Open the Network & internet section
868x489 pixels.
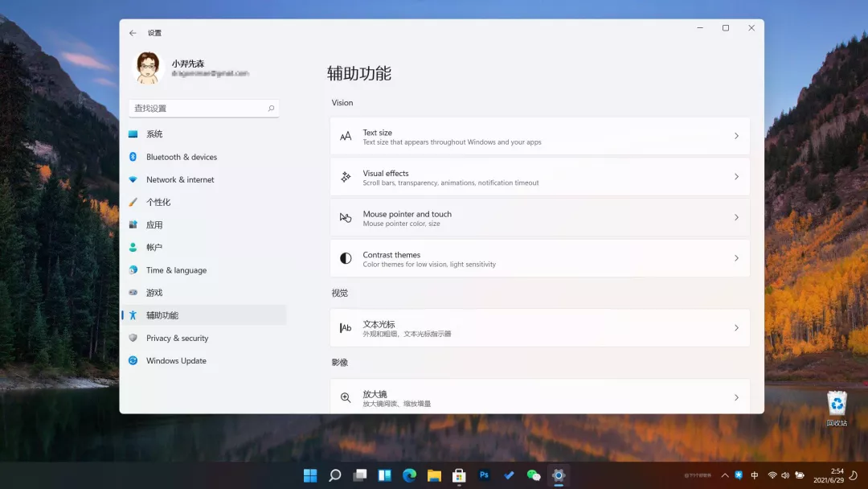180,179
